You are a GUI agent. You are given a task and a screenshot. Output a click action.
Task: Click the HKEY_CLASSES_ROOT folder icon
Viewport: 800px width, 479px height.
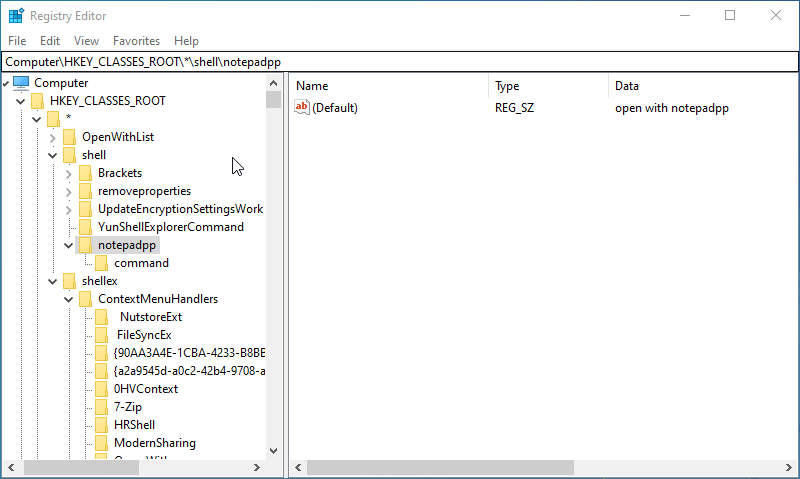click(37, 101)
